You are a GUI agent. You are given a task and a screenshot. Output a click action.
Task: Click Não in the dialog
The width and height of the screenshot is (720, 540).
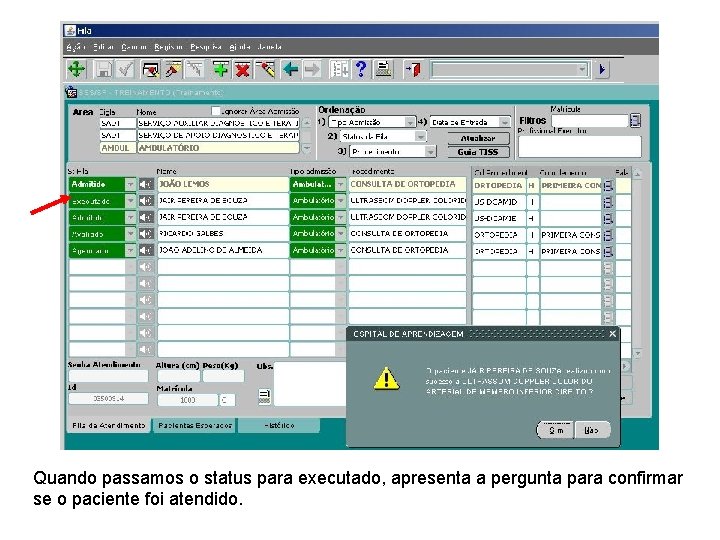pos(591,430)
